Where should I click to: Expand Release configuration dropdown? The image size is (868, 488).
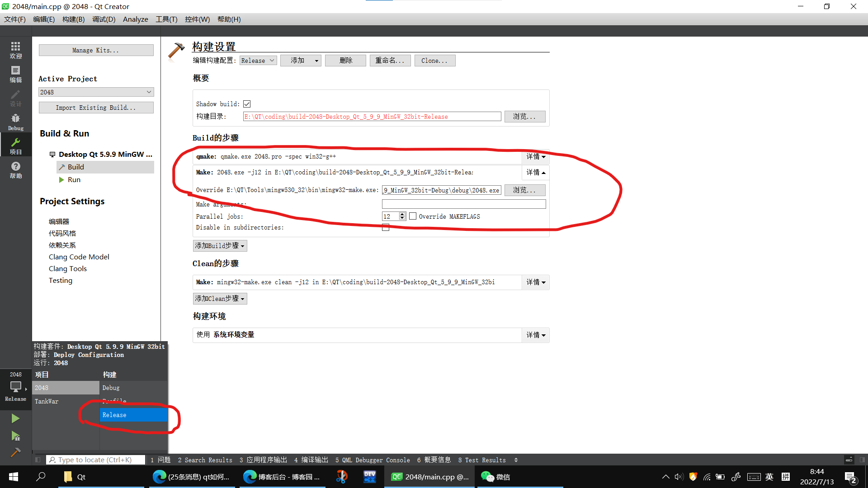click(x=256, y=60)
